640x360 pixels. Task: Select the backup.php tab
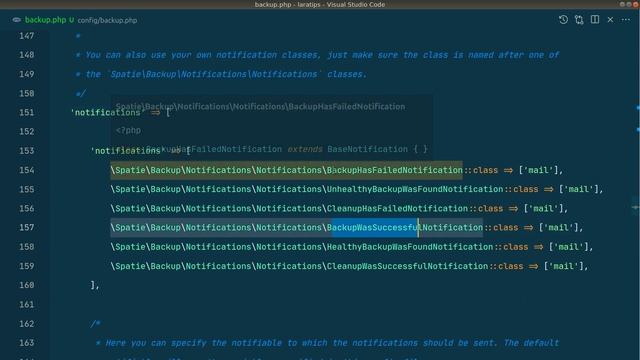point(45,20)
